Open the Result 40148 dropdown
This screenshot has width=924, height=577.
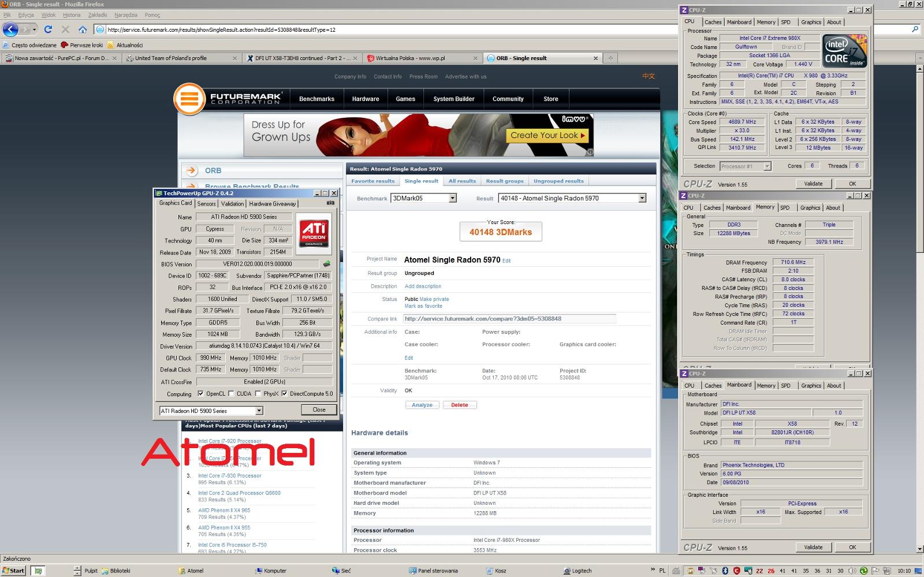pos(642,198)
